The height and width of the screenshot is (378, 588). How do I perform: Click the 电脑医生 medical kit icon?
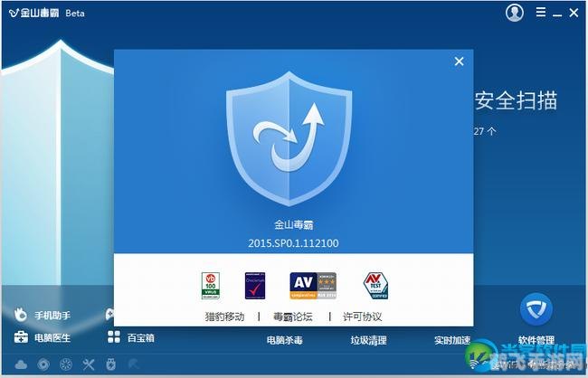(x=21, y=337)
